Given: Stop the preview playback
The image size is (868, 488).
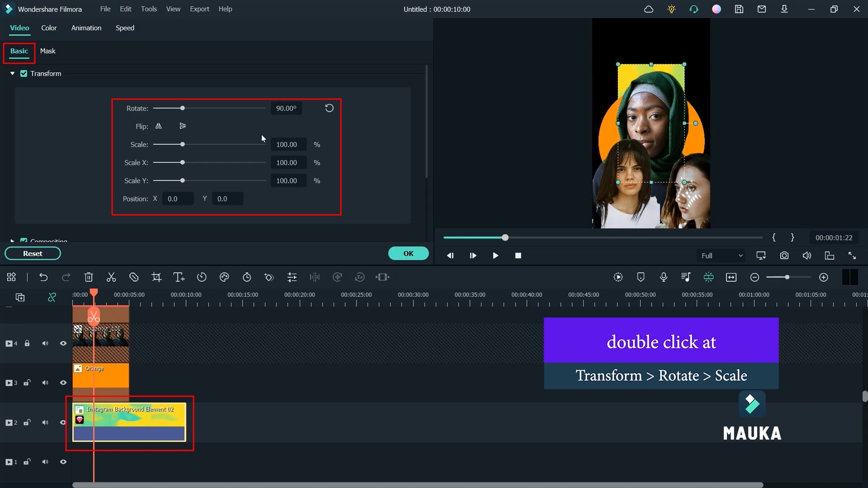Looking at the screenshot, I should coord(518,256).
